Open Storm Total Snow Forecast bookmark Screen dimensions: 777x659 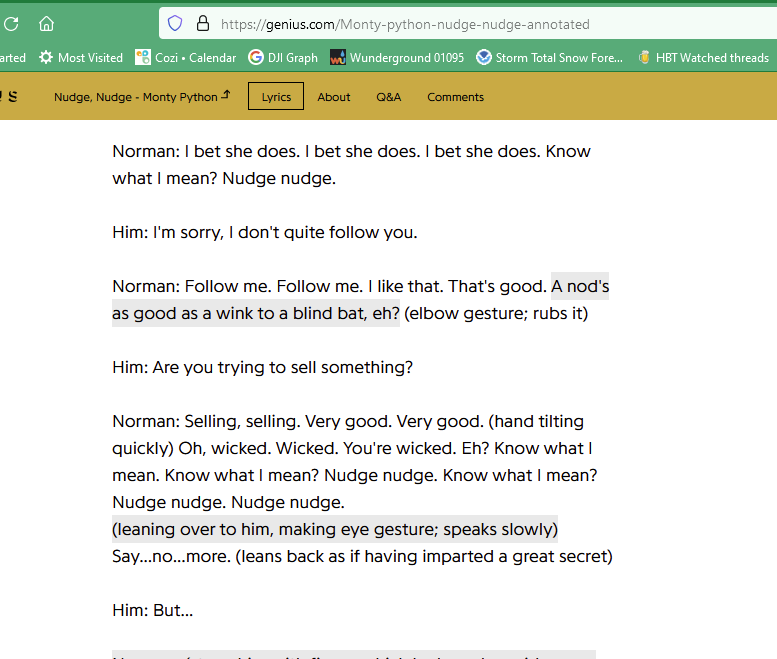coord(550,57)
